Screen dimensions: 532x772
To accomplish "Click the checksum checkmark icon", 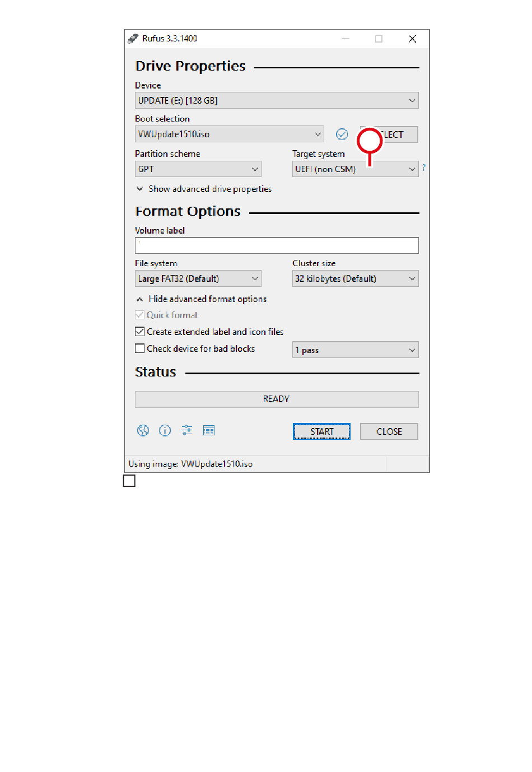I will pos(342,134).
